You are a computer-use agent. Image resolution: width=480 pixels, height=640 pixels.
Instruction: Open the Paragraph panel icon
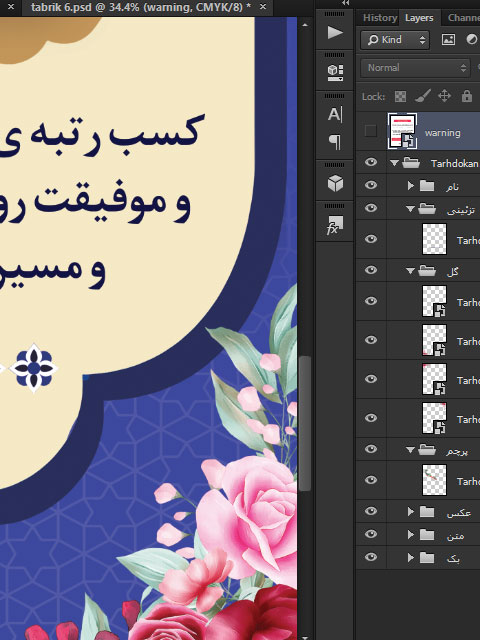click(x=335, y=142)
